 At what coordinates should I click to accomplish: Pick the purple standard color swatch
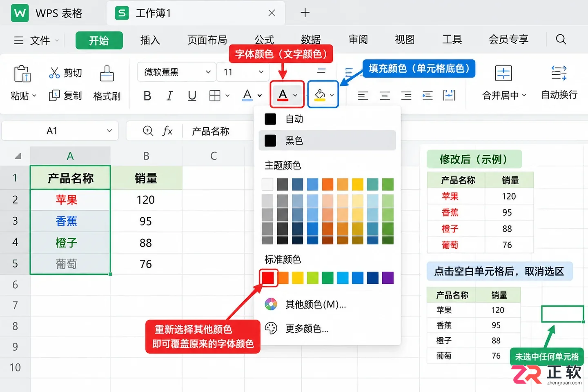coord(388,278)
